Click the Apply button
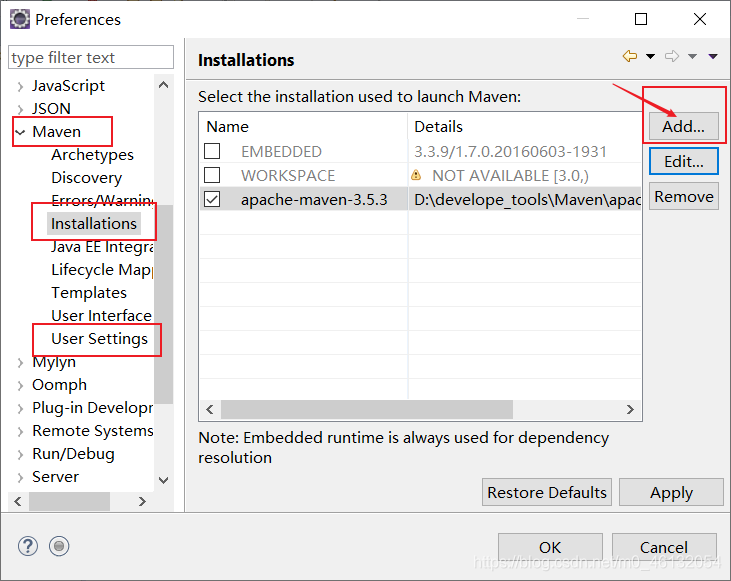Screen dimensions: 731x581 (671, 492)
